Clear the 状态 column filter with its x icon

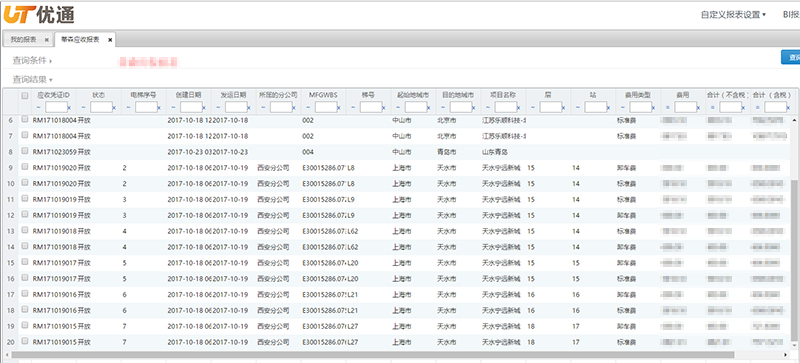pyautogui.click(x=114, y=108)
